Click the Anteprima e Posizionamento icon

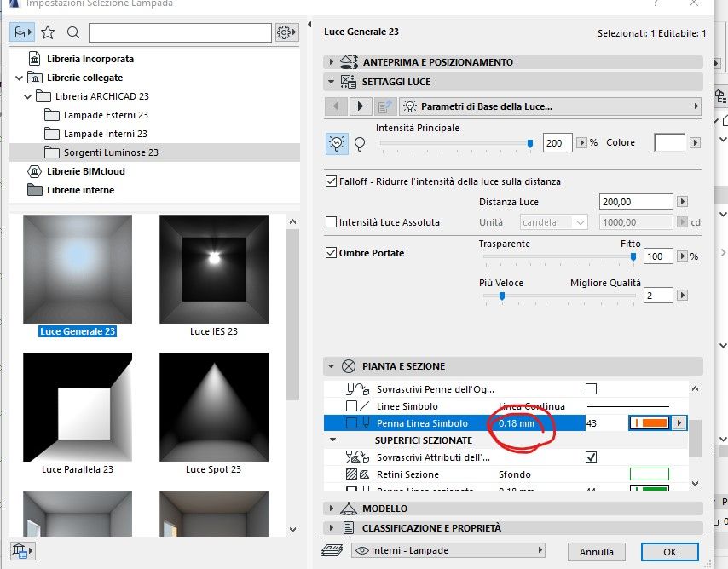(350, 61)
